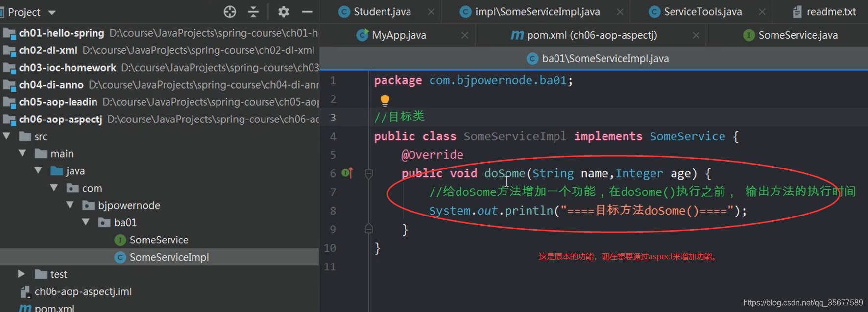
Task: Click the Integer type in the method signature
Action: (x=639, y=173)
